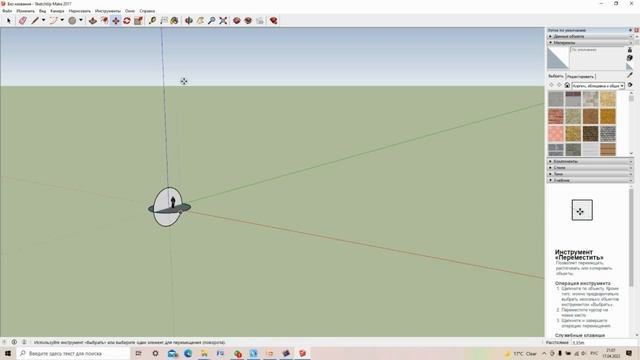Screen dimensions: 640x360
Task: Choose the Zoom magnifier tool
Action: tap(211, 20)
